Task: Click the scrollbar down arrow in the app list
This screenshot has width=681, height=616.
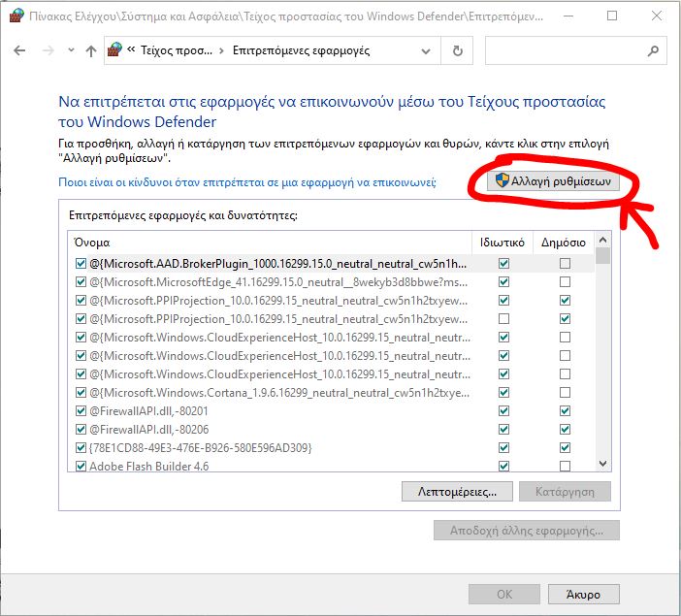Action: click(x=602, y=464)
